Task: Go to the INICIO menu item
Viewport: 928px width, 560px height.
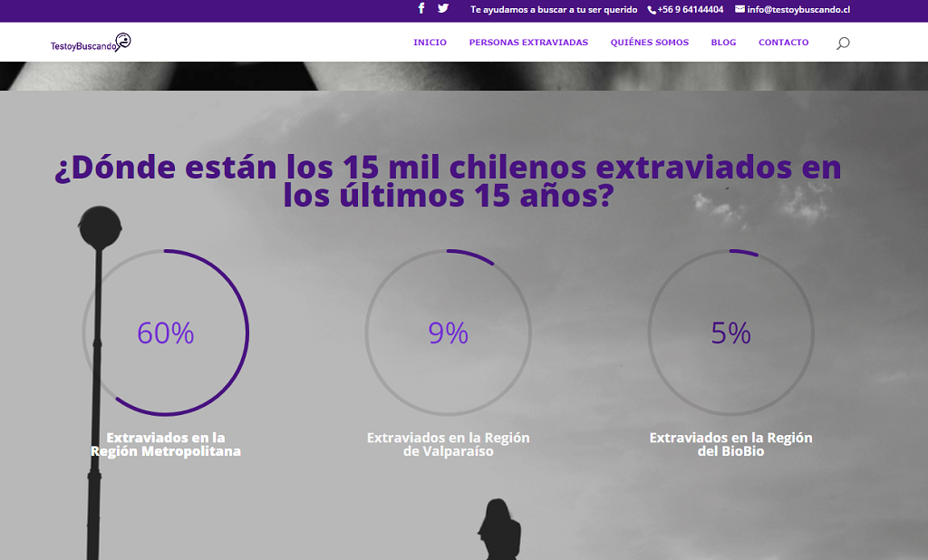Action: click(x=430, y=43)
